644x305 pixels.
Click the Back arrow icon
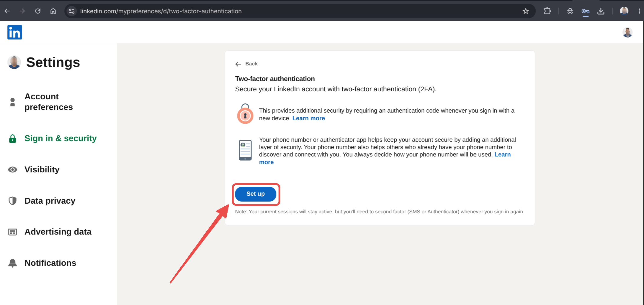click(238, 64)
